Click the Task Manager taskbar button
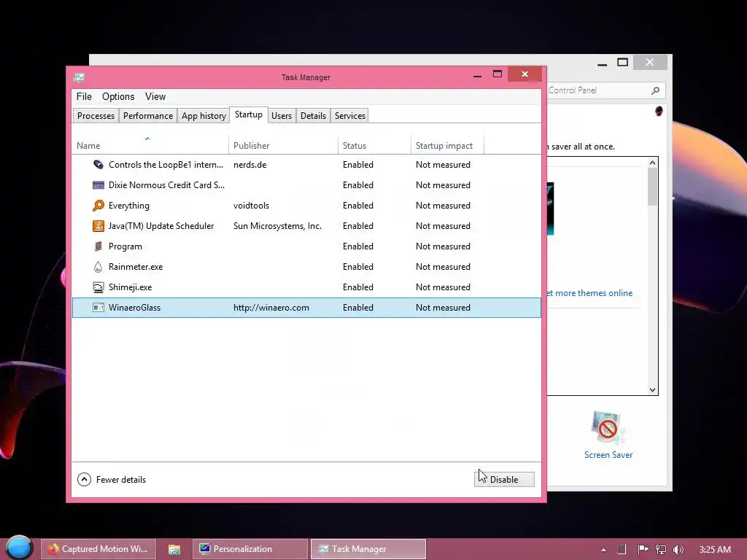The height and width of the screenshot is (560, 747). click(x=368, y=549)
